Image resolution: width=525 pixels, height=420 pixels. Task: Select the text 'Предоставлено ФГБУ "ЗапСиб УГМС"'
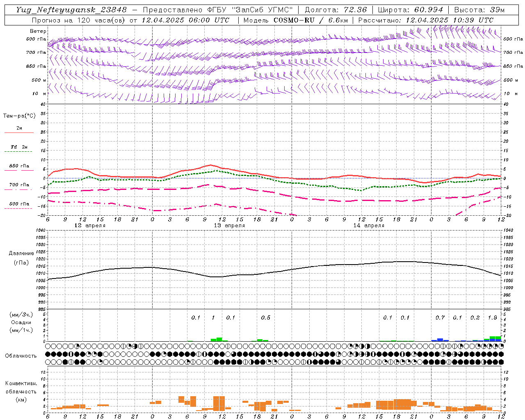[x=218, y=10]
